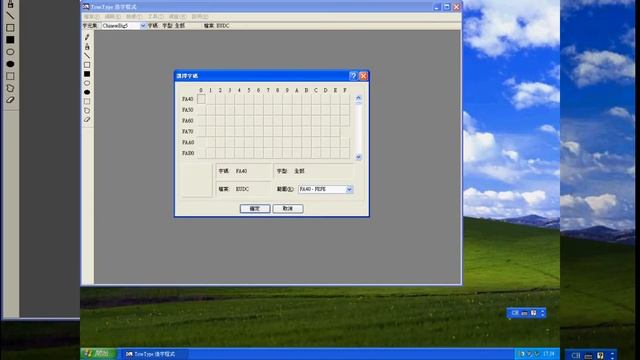Select the cell at row FA70 column 3

point(230,131)
